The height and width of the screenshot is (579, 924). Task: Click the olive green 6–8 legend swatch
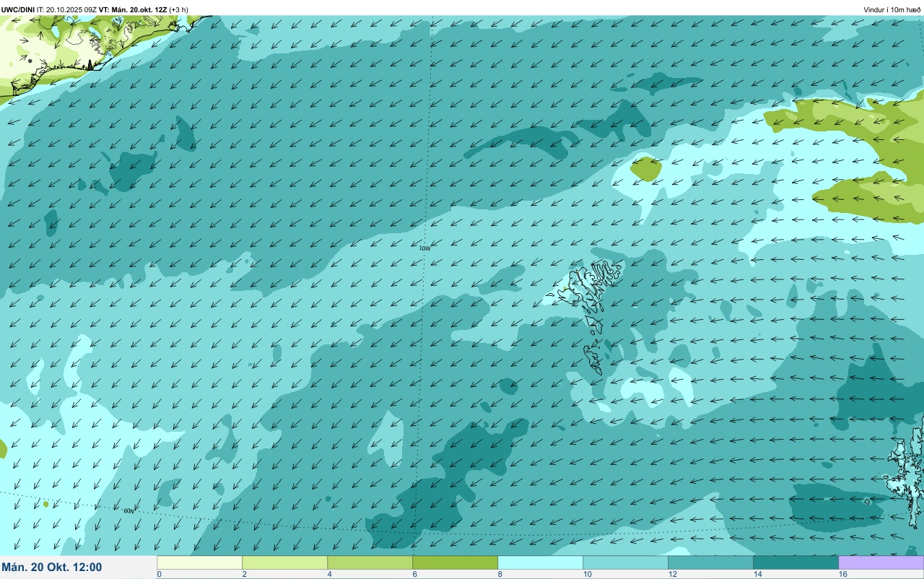click(x=456, y=562)
